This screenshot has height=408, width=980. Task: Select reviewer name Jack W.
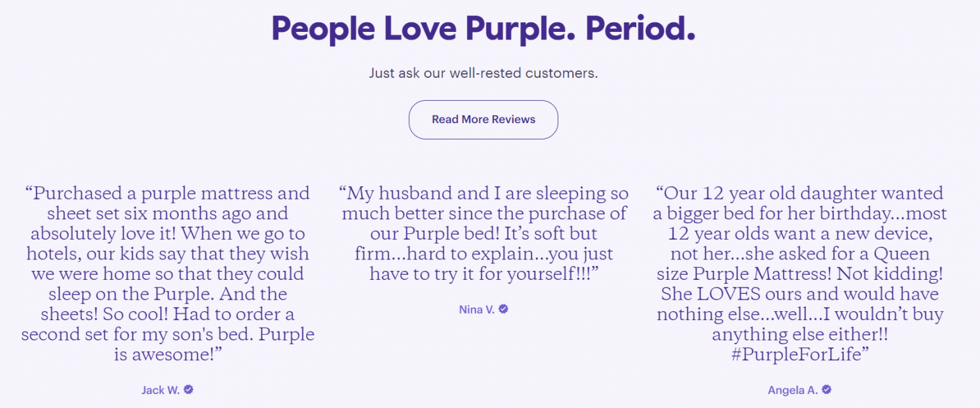coord(161,390)
